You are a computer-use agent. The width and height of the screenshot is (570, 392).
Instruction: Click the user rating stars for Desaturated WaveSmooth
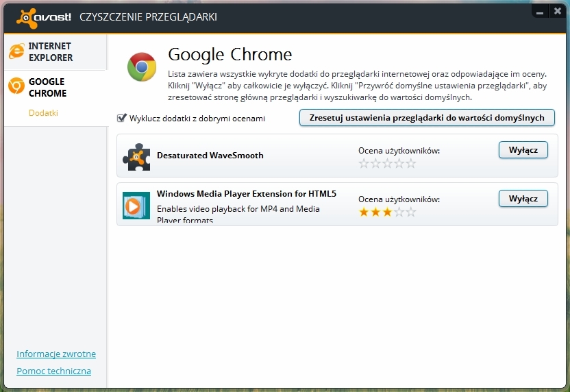click(x=387, y=163)
